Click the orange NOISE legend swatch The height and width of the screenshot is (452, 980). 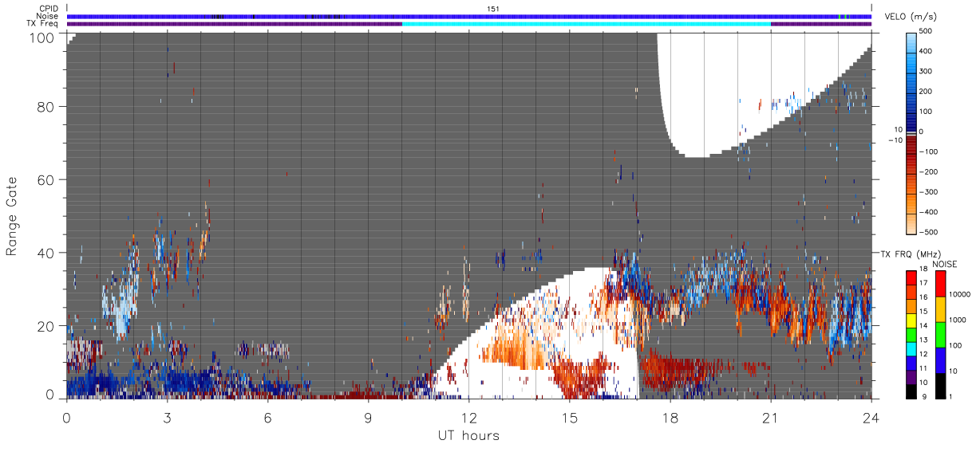(x=939, y=309)
